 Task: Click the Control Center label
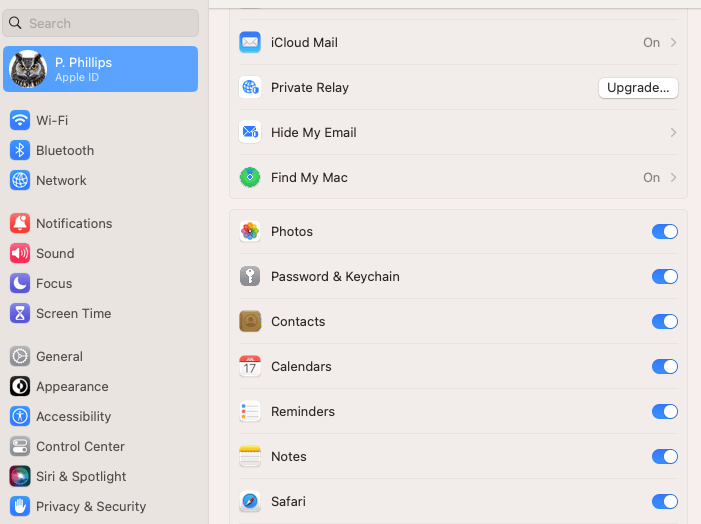coord(80,446)
